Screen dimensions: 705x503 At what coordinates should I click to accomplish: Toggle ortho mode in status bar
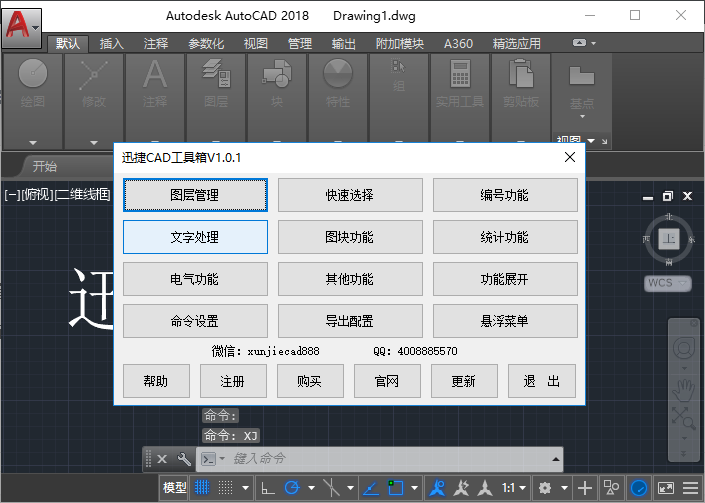268,488
